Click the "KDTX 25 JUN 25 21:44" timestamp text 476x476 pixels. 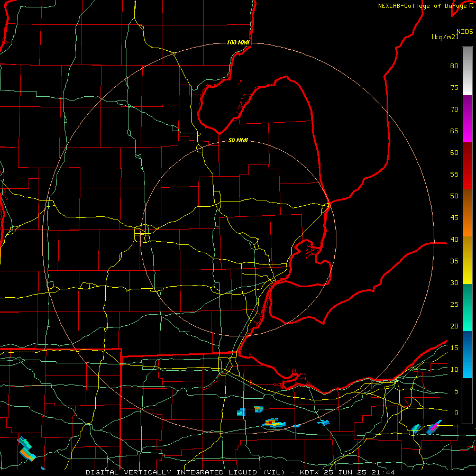347,472
